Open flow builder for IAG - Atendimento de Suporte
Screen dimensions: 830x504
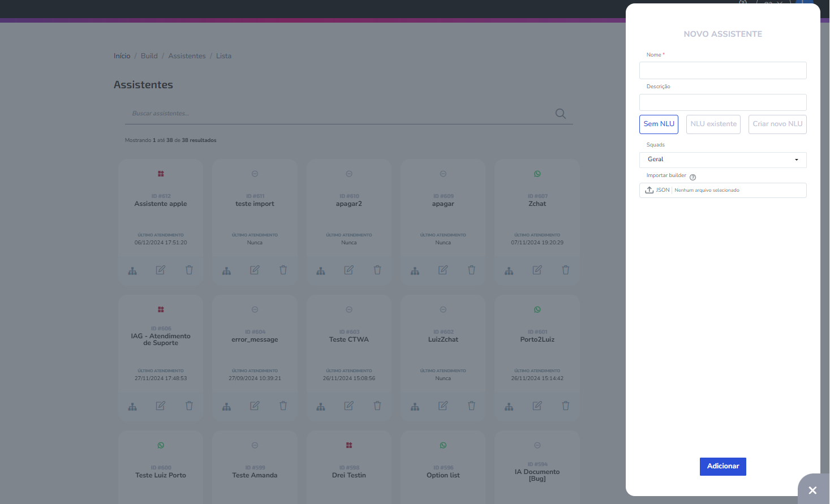tap(132, 407)
